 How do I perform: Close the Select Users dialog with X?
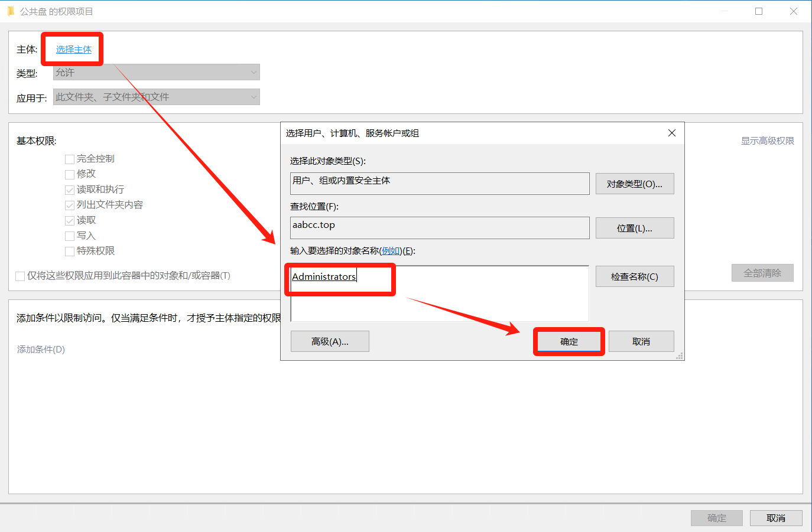[671, 133]
